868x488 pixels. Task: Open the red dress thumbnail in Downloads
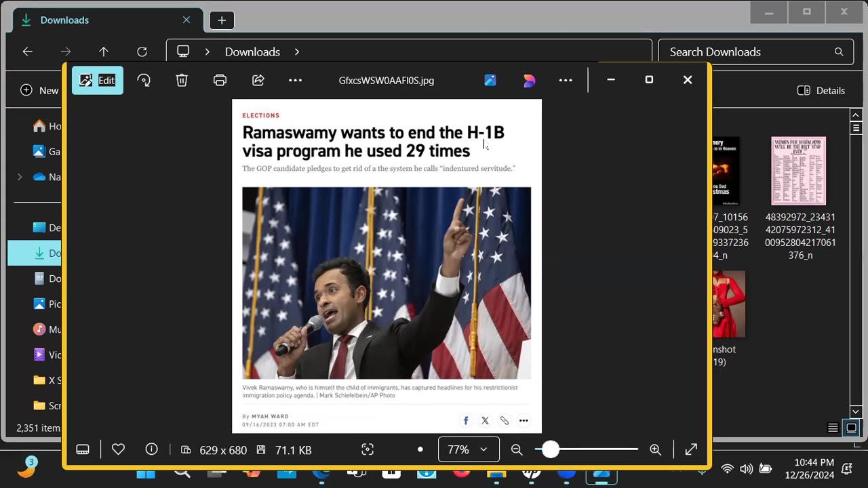[x=729, y=304]
